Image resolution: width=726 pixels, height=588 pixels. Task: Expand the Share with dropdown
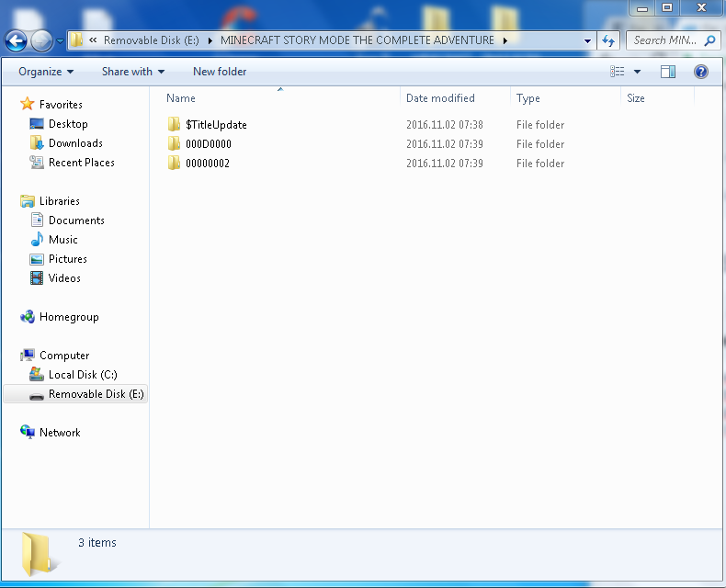coord(133,72)
